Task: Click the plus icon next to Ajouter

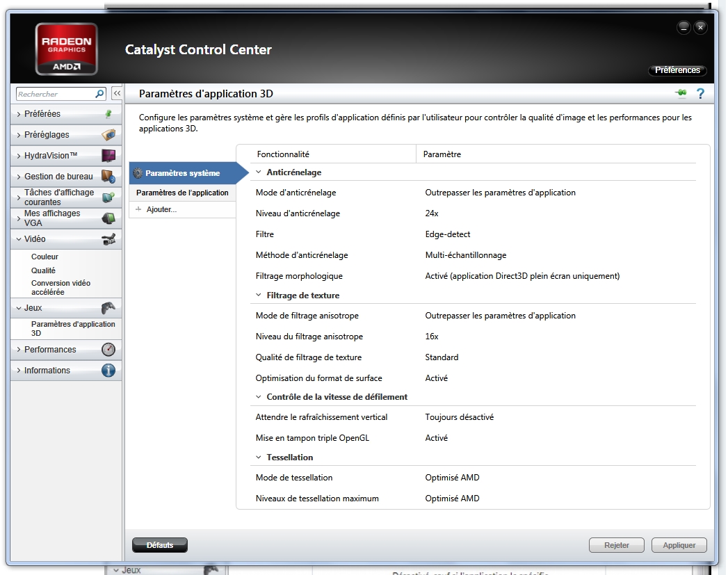Action: pyautogui.click(x=138, y=209)
